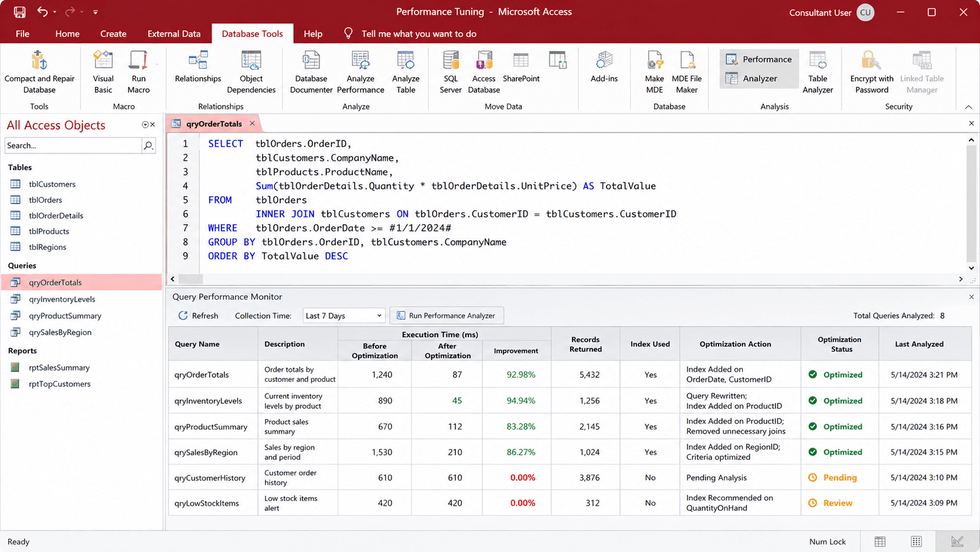This screenshot has width=980, height=552.
Task: Click Run Performance Analyzer button
Action: click(447, 316)
